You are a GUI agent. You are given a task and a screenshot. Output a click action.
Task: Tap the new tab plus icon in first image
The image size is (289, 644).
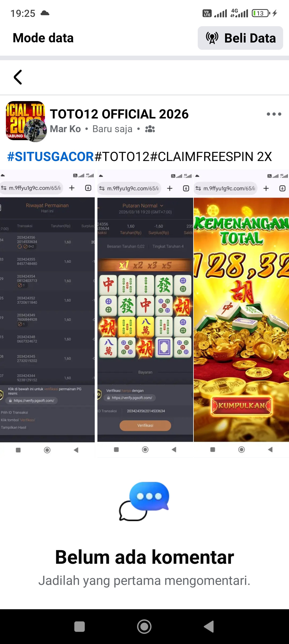coord(72,188)
